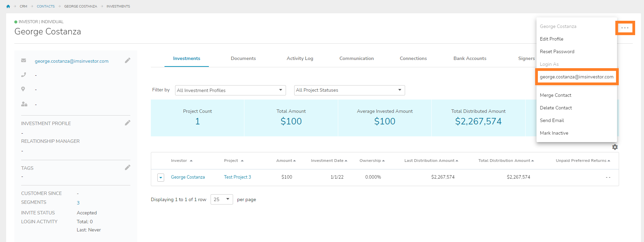Go to home via breadcrumb icon

click(8, 6)
